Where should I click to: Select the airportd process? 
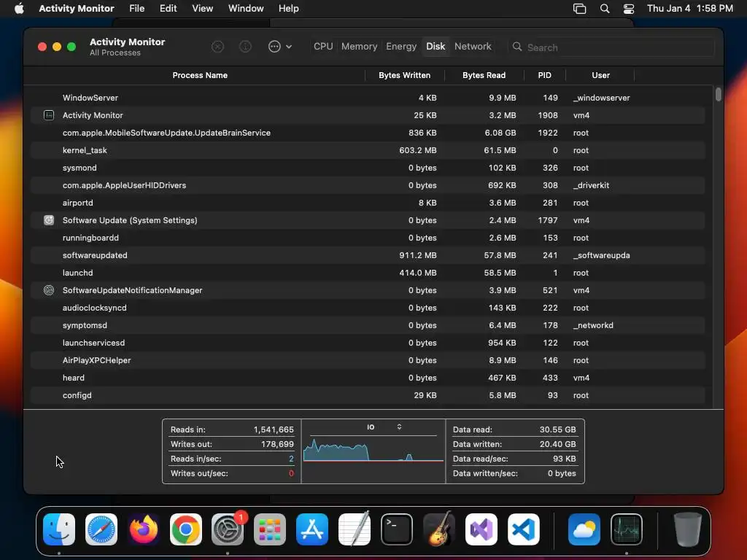point(368,203)
